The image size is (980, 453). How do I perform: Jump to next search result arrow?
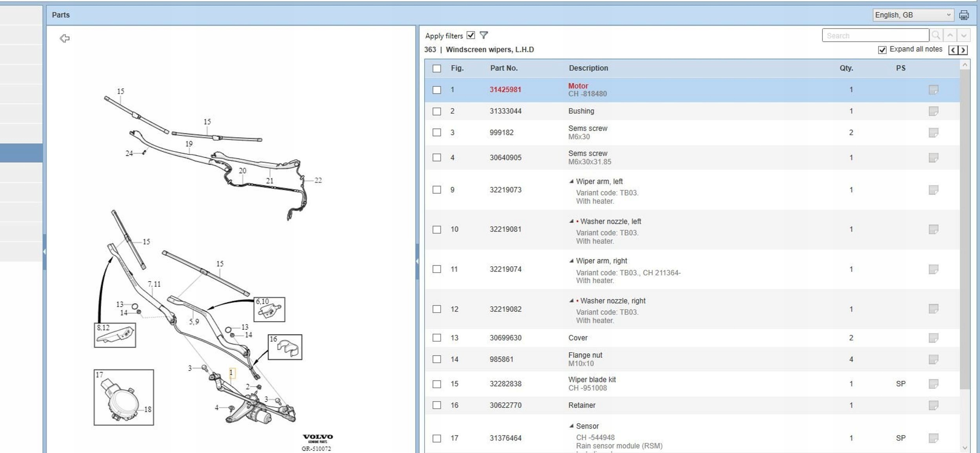(x=964, y=35)
